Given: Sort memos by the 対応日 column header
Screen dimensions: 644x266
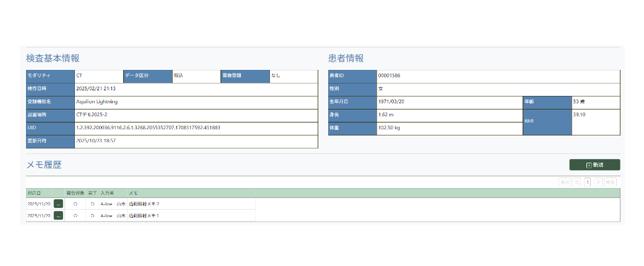Looking at the screenshot, I should click(34, 193).
